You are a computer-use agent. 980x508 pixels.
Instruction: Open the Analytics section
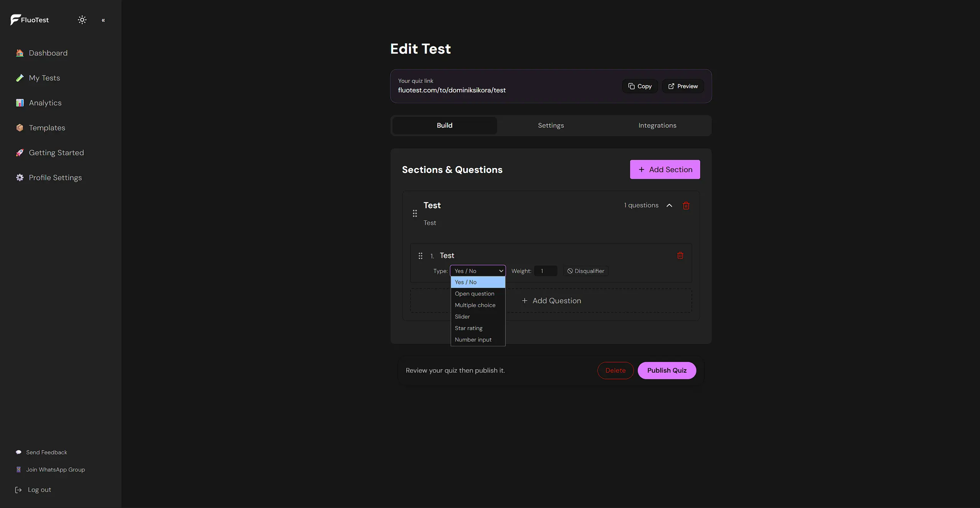click(x=39, y=103)
